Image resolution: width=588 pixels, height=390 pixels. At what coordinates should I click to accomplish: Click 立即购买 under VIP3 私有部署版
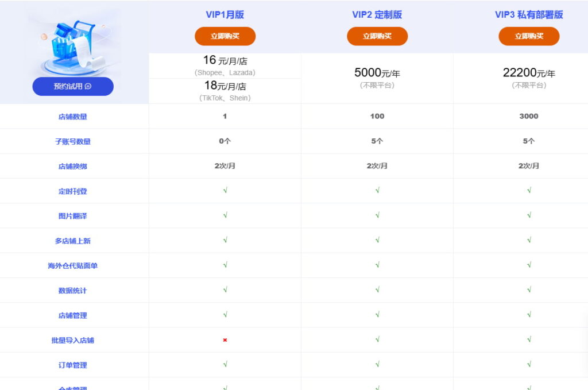point(528,36)
